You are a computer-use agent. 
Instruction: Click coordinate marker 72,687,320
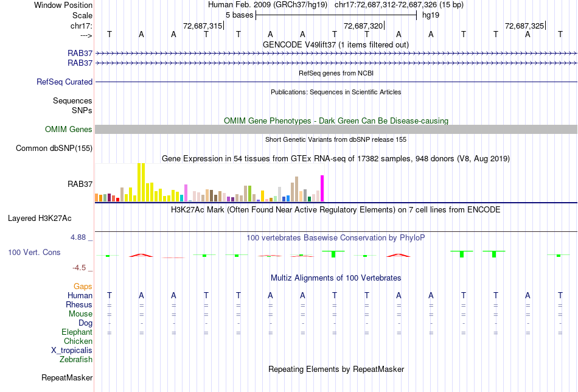pos(363,26)
